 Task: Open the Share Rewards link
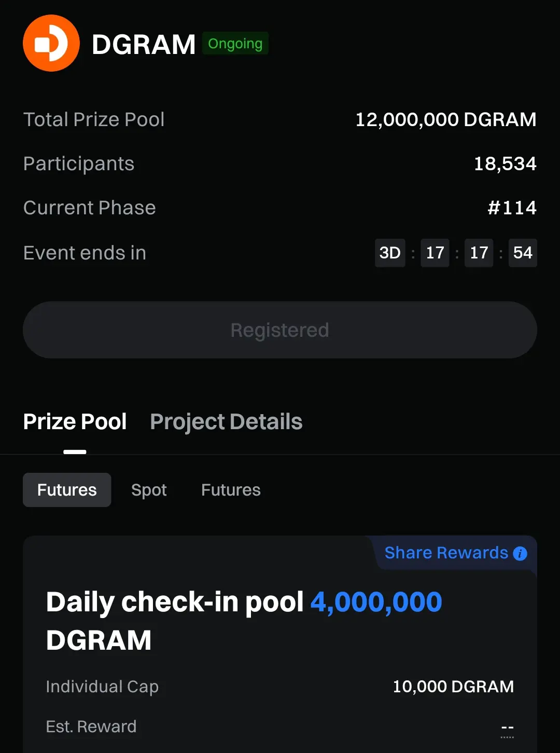[x=446, y=553]
